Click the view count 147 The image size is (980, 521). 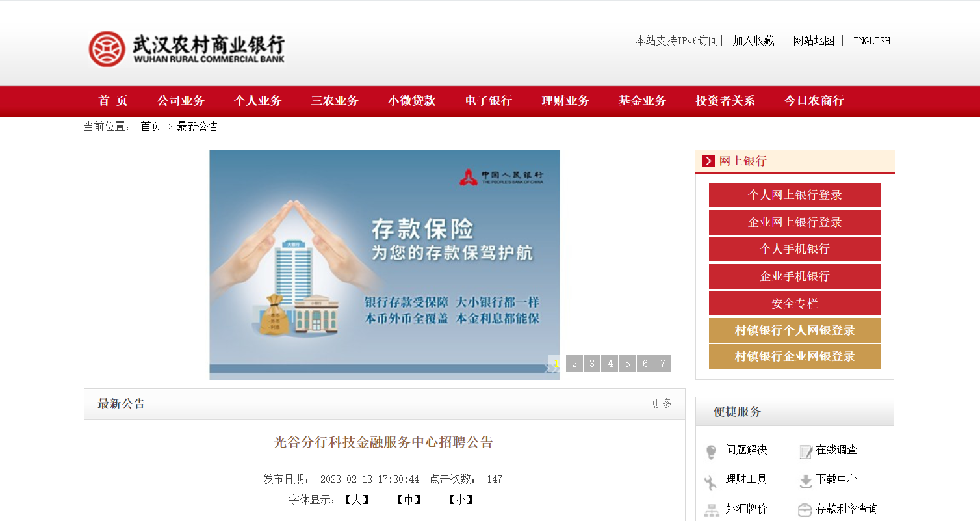495,479
